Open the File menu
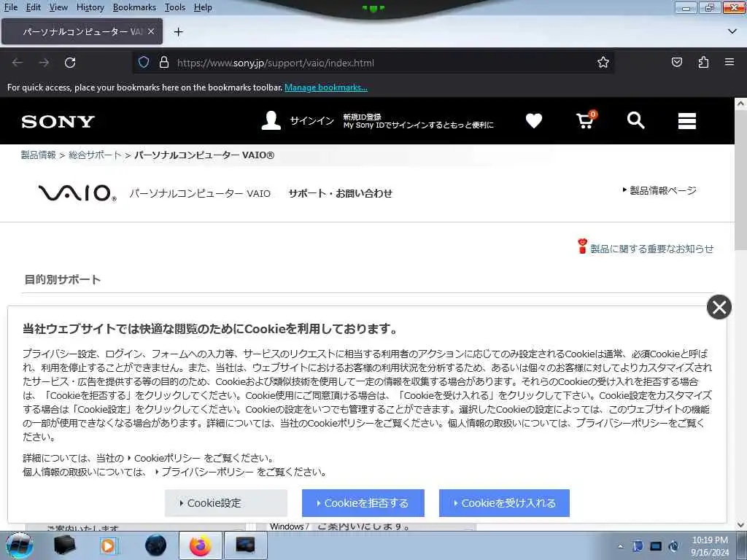Screen dimensions: 747x560 [x=10, y=7]
